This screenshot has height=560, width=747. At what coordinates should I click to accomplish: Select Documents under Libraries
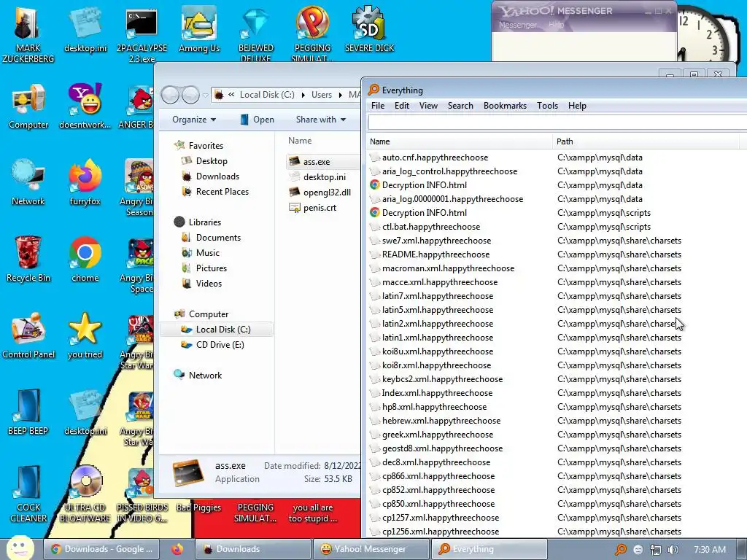tap(212, 237)
